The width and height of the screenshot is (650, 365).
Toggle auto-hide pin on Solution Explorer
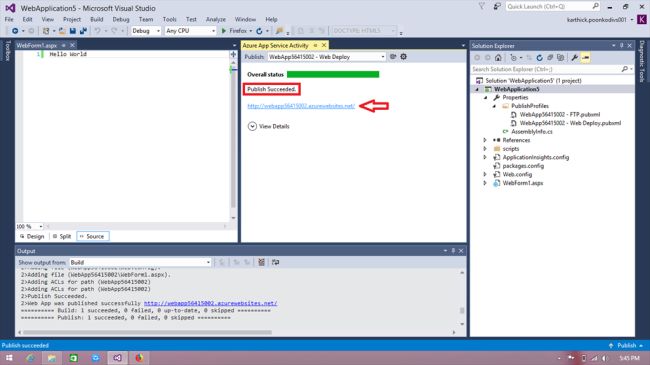[621, 46]
